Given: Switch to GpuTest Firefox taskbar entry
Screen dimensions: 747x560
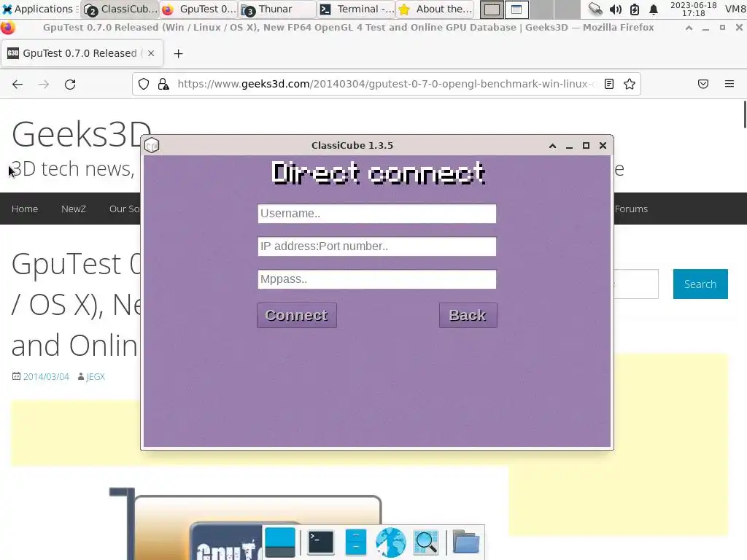Looking at the screenshot, I should coord(199,9).
